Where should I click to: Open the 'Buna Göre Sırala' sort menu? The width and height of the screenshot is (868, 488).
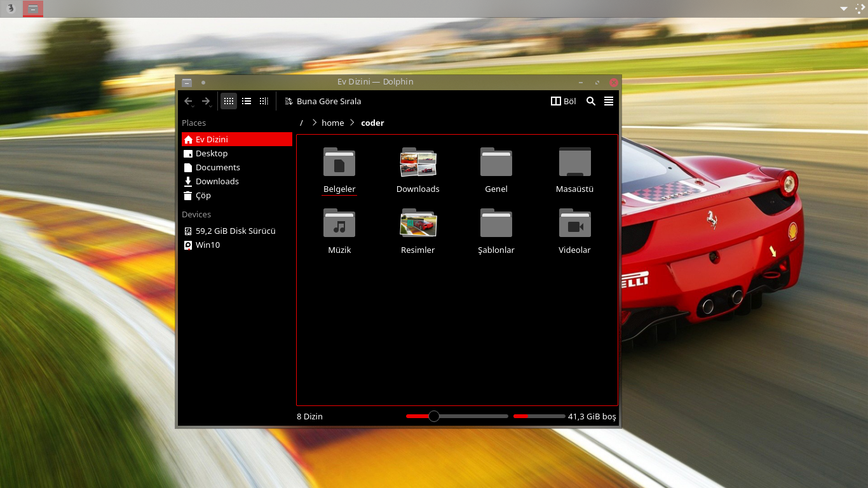click(323, 101)
